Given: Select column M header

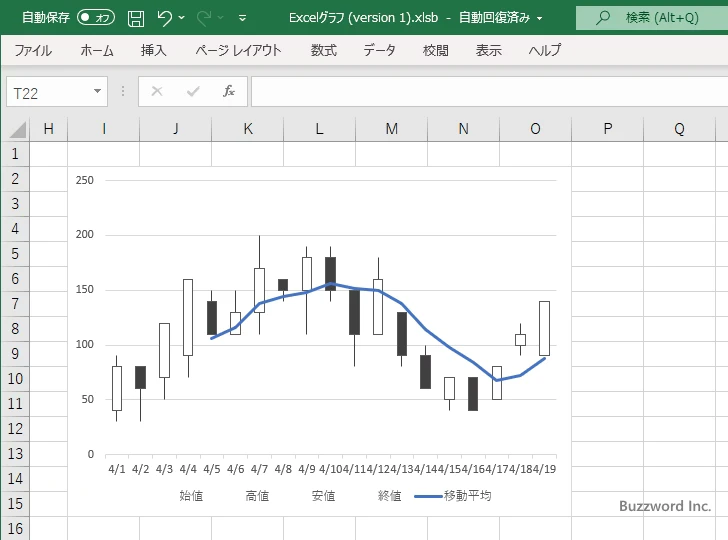Looking at the screenshot, I should [x=391, y=129].
